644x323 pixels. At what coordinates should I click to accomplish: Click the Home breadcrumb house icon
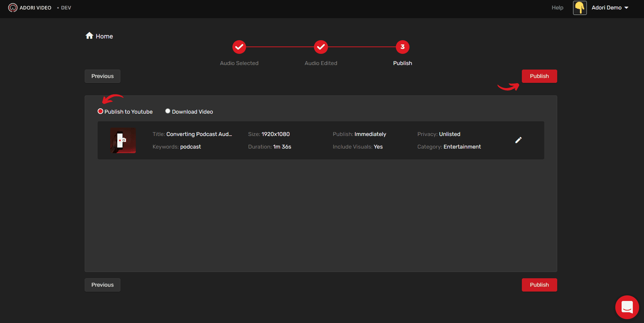tap(90, 35)
